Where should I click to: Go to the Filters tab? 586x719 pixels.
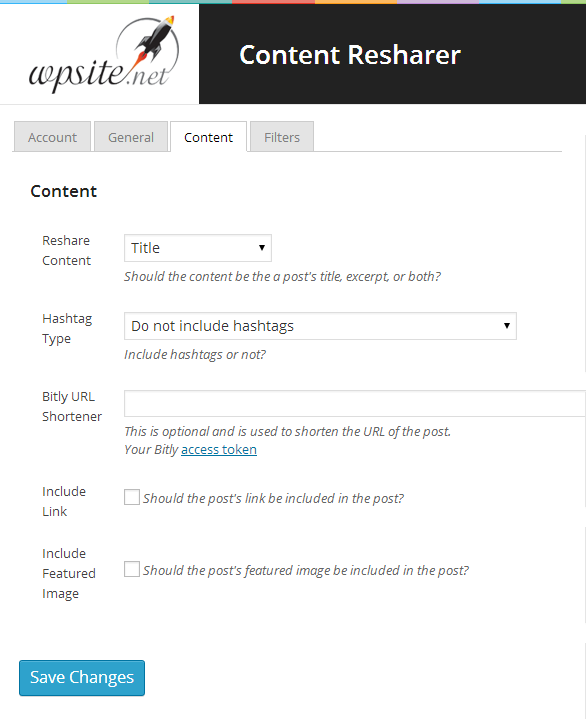click(282, 137)
